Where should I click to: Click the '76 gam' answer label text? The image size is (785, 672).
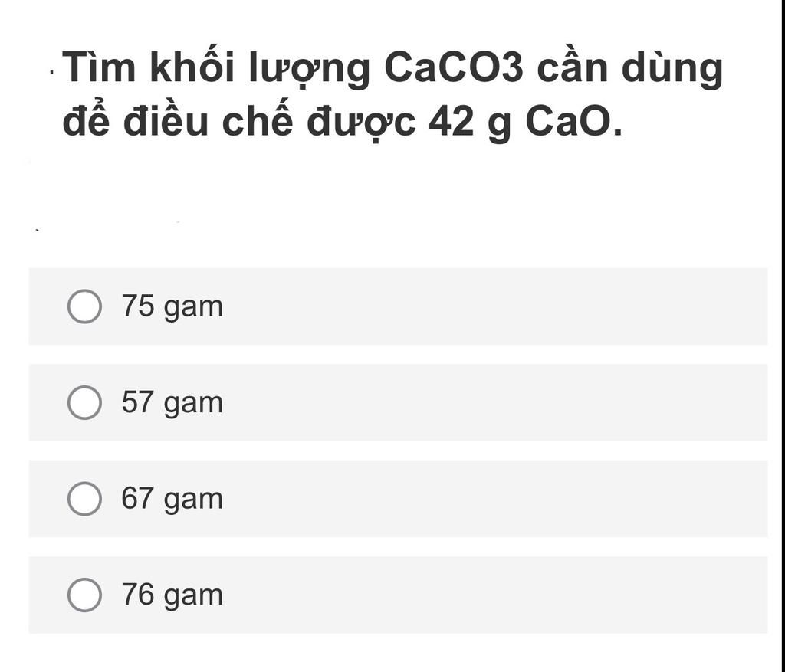(172, 595)
